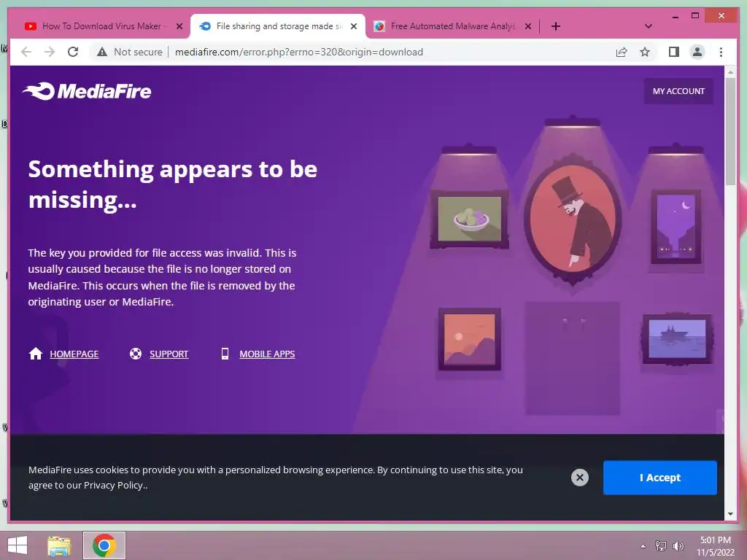Open the volume tray icon
747x560 pixels.
click(678, 546)
